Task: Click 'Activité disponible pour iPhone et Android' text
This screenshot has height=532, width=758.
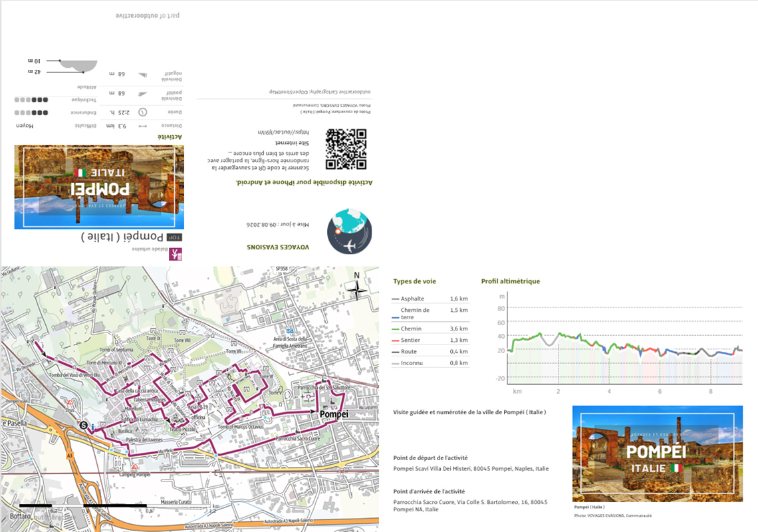Action: (304, 182)
